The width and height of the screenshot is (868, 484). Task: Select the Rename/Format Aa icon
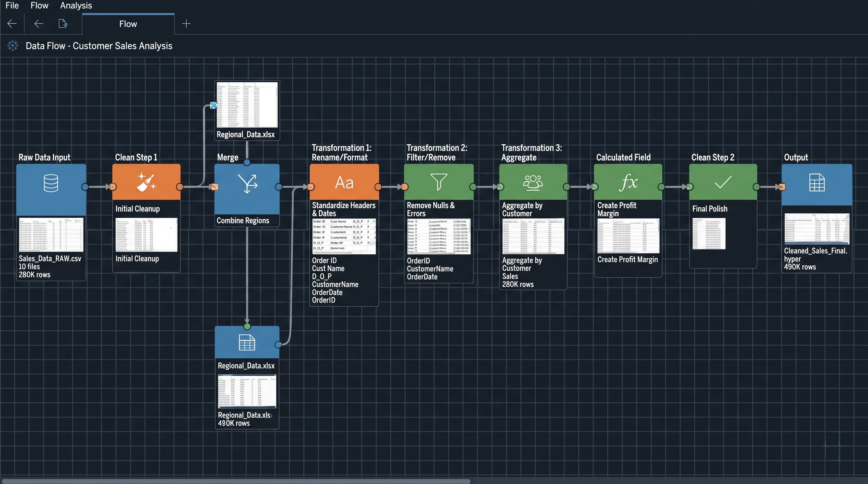tap(344, 183)
